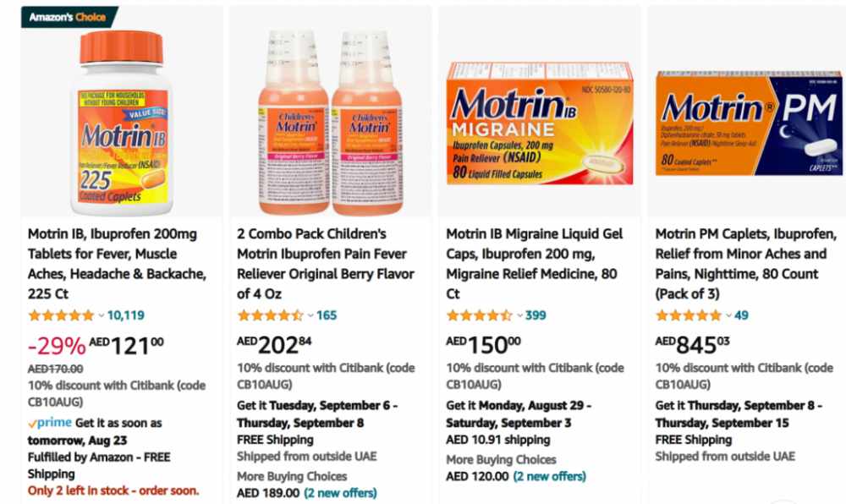The image size is (846, 504).
Task: Click the Prime logo icon
Action: 50,423
